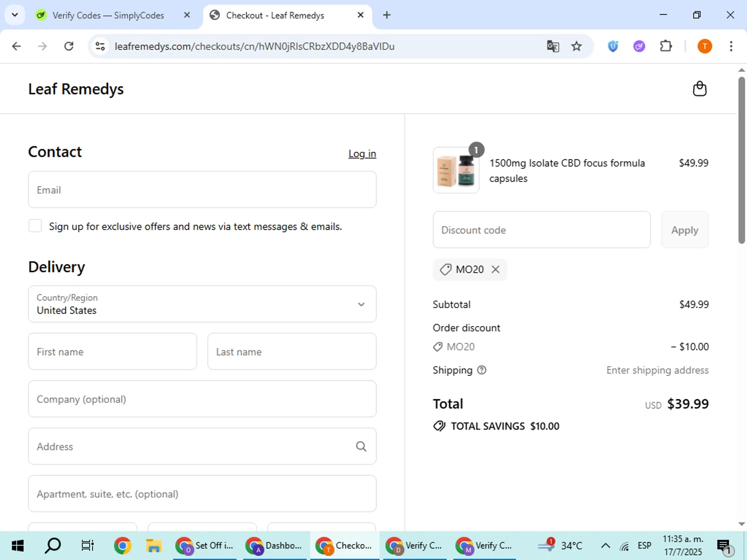Click the Apply discount button
Image resolution: width=747 pixels, height=560 pixels.
tap(685, 230)
